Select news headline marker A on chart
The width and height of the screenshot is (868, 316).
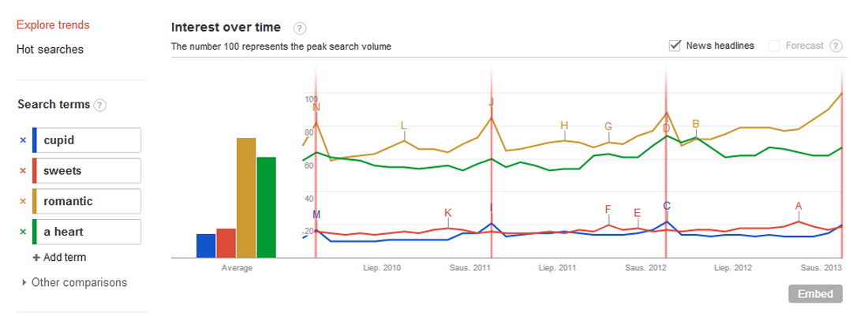799,206
